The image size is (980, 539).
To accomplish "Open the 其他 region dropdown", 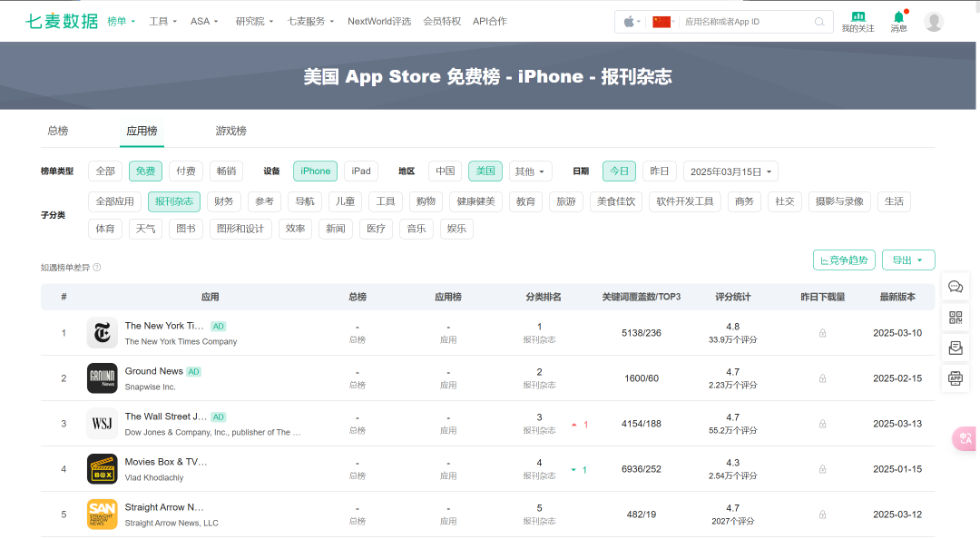I will pos(531,171).
